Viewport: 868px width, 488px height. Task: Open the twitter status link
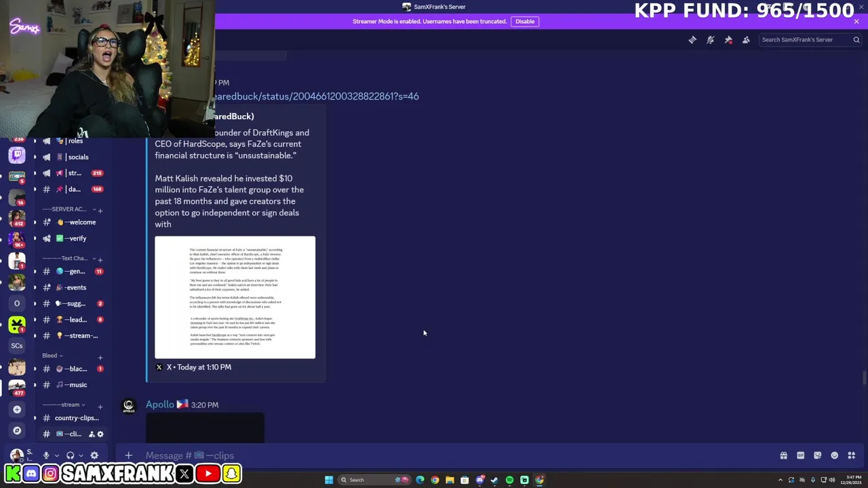point(316,96)
